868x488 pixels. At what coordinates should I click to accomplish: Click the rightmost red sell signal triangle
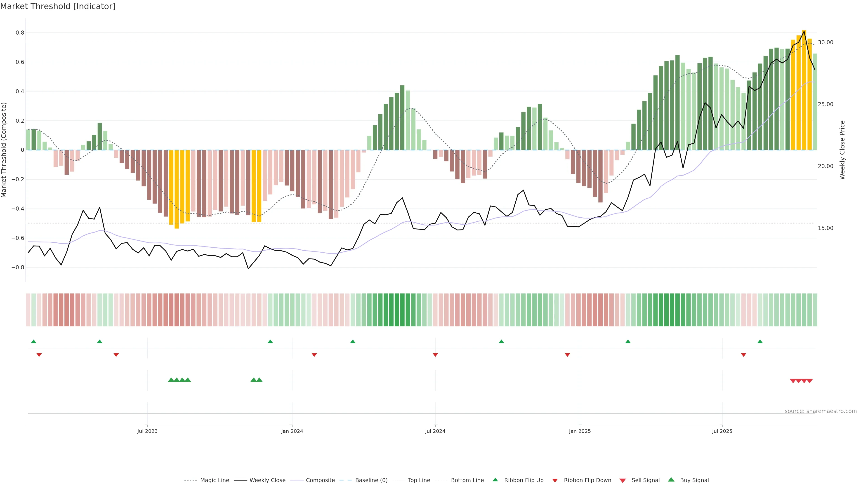click(810, 381)
